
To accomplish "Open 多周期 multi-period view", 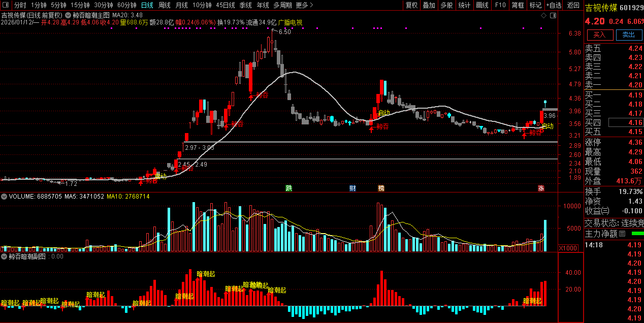I will [282, 5].
